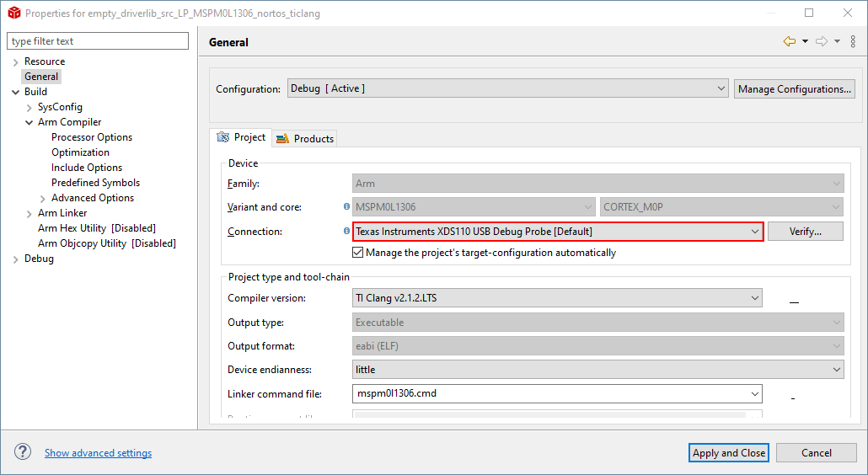The width and height of the screenshot is (868, 475).
Task: Switch to the Products tab
Action: point(305,138)
